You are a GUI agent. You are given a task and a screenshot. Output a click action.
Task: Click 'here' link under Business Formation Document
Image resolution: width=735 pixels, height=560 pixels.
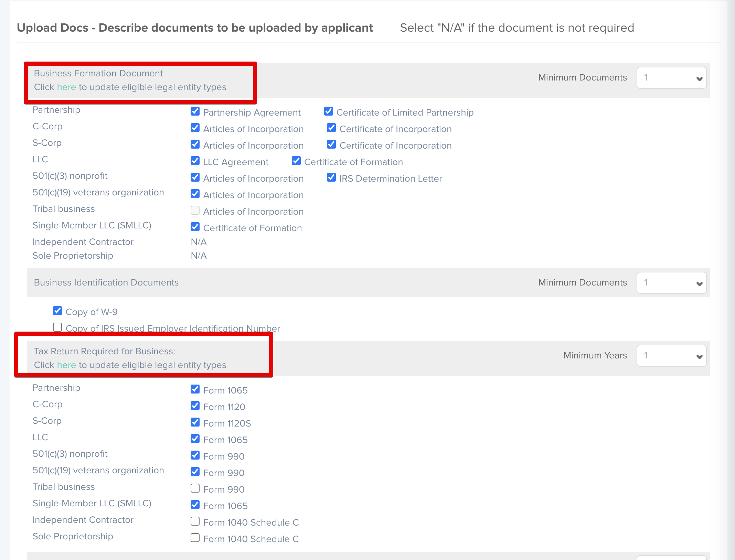click(66, 87)
